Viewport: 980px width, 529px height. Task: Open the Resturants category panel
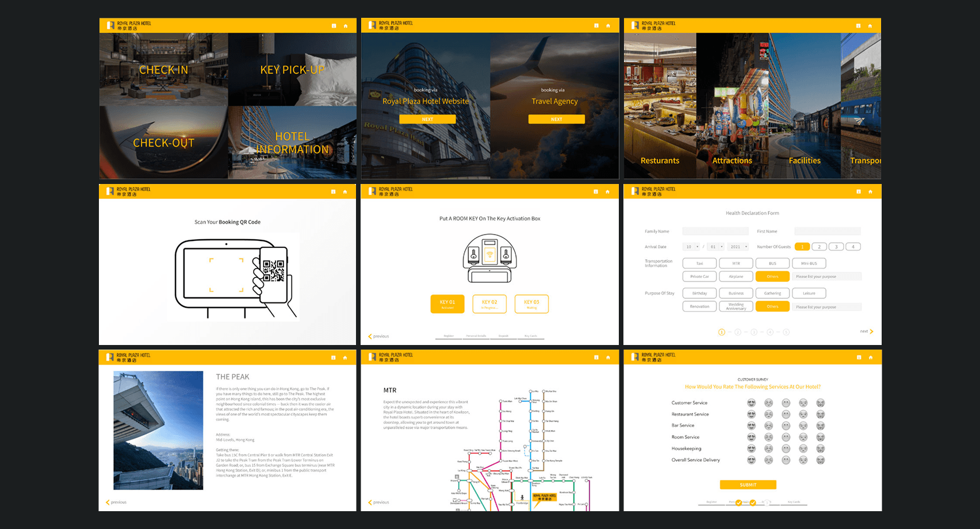coord(660,106)
